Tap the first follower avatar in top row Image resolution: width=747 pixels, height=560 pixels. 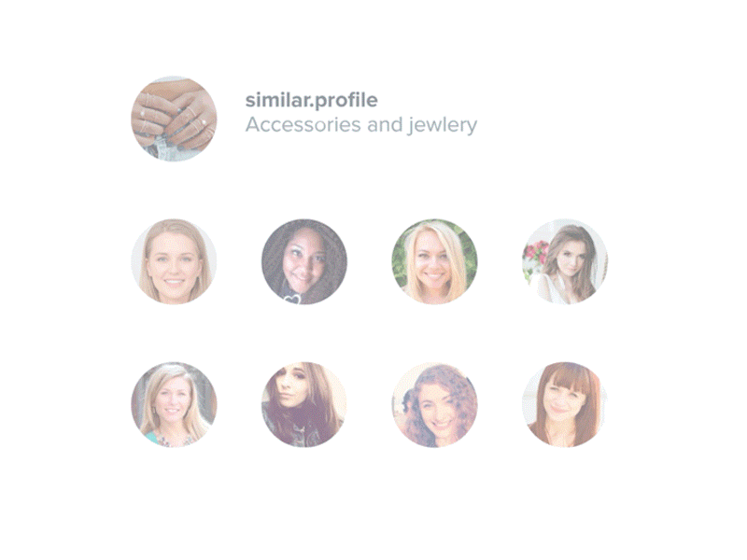tap(174, 261)
